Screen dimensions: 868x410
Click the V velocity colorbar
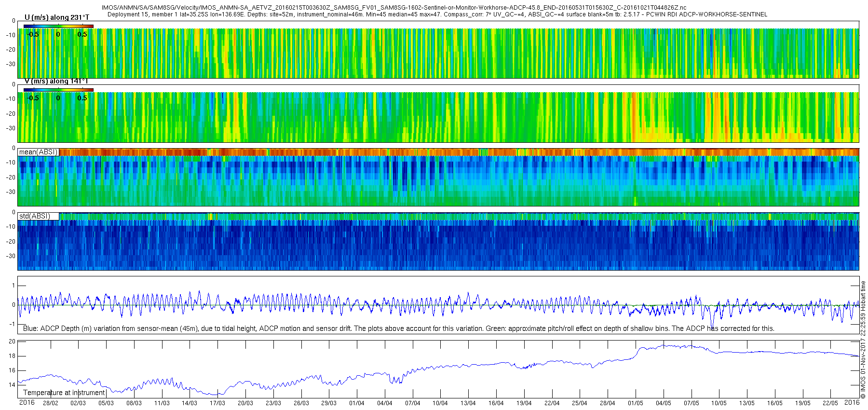pyautogui.click(x=58, y=90)
